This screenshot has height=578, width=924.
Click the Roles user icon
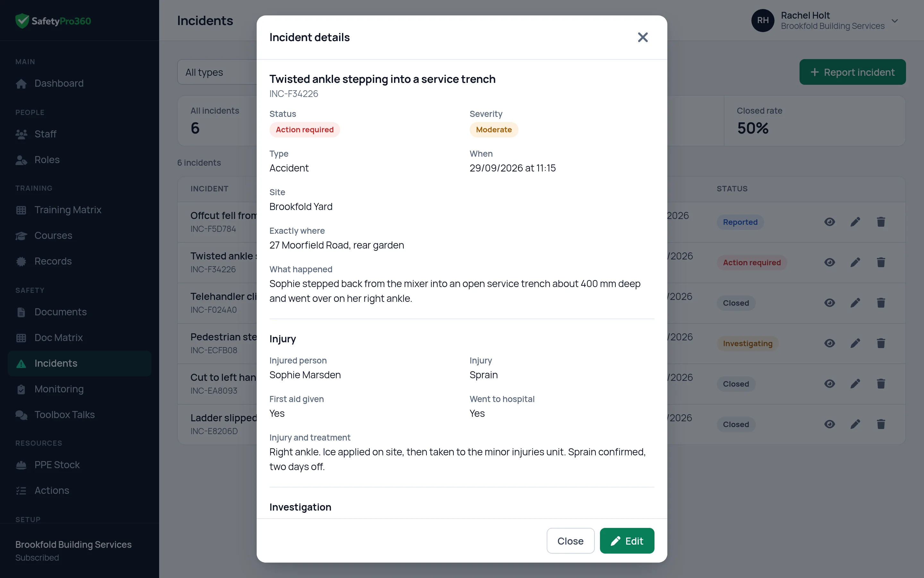(21, 160)
